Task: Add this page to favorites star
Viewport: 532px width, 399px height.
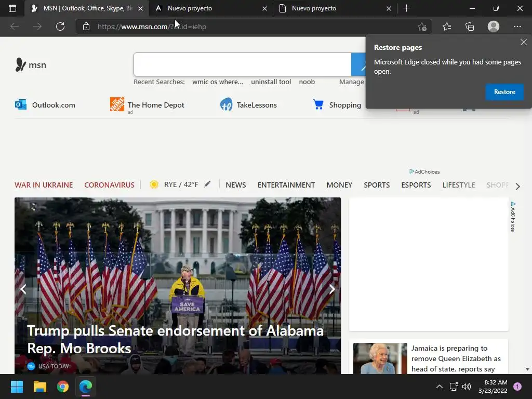Action: [x=422, y=26]
